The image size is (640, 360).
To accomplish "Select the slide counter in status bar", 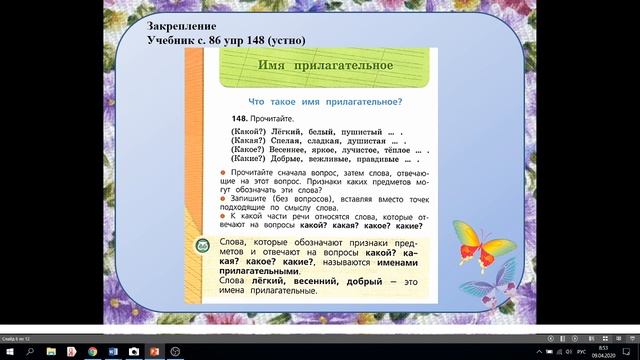I will pyautogui.click(x=16, y=339).
